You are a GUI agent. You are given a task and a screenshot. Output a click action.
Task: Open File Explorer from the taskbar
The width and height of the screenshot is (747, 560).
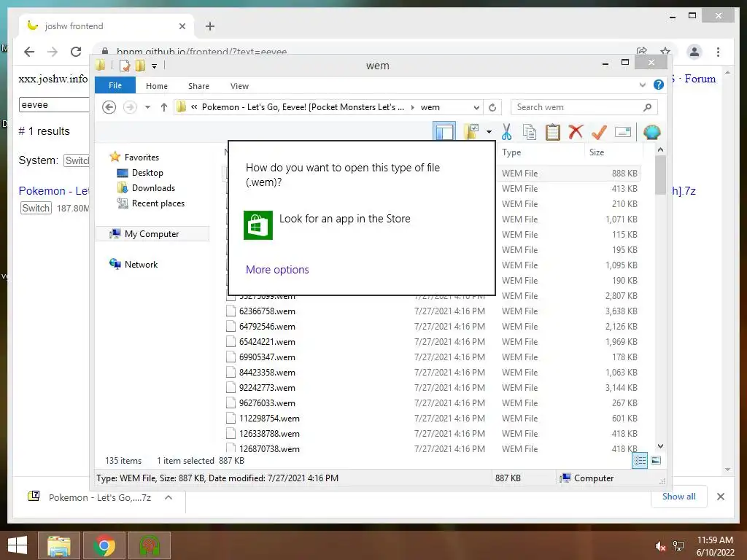pyautogui.click(x=58, y=545)
